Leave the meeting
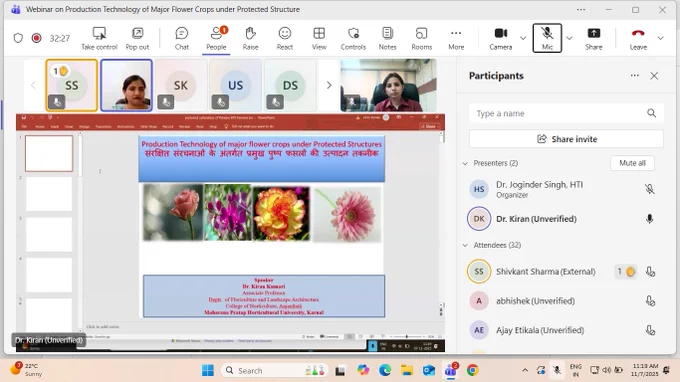 [638, 38]
